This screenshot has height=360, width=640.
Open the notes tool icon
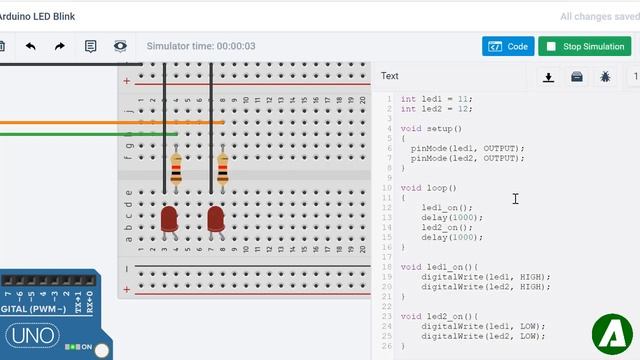click(x=91, y=46)
